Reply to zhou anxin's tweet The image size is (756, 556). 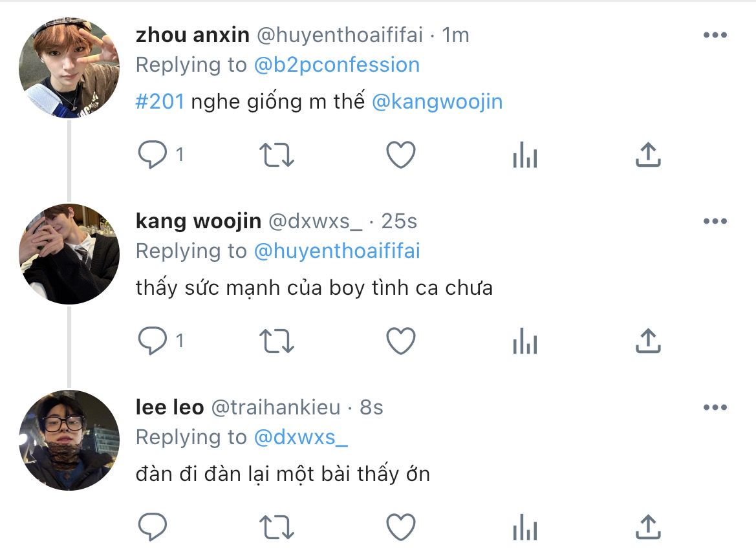click(153, 155)
